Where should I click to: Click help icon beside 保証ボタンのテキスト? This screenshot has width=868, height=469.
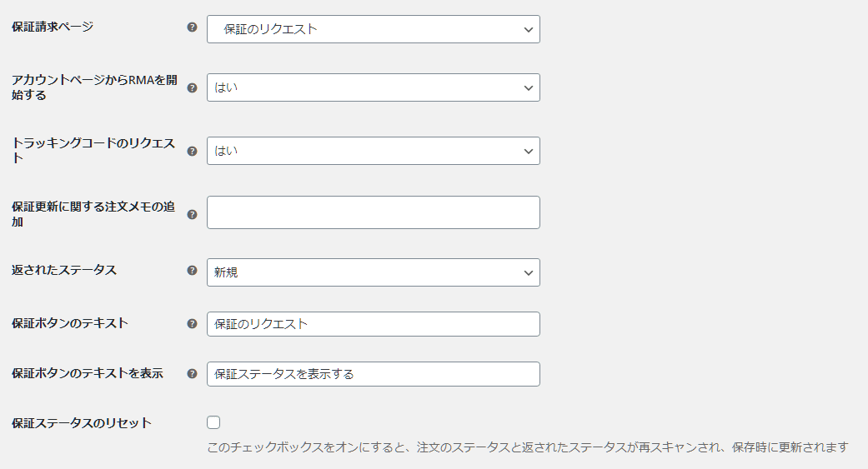[192, 323]
